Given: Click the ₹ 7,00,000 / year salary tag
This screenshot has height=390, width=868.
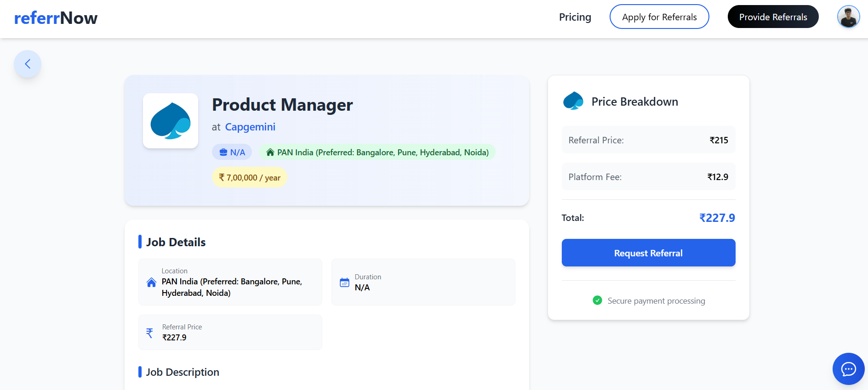Looking at the screenshot, I should click(x=250, y=177).
